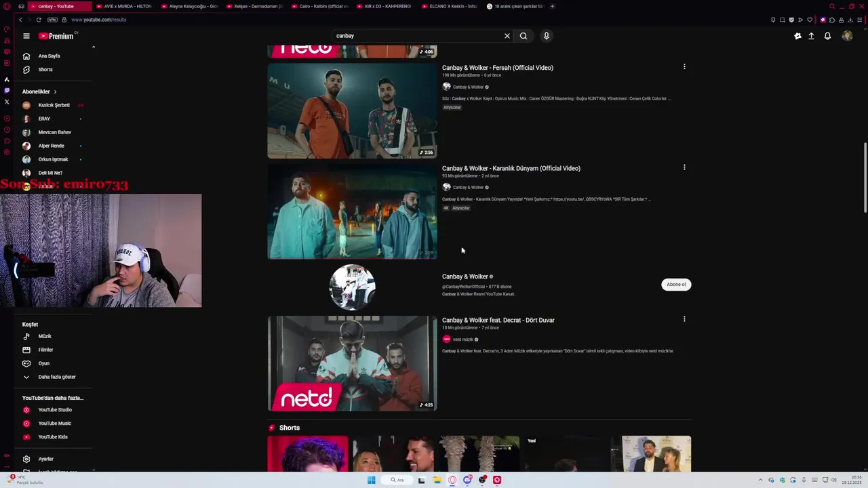Image resolution: width=868 pixels, height=488 pixels.
Task: Open more options for Fersah video
Action: pyautogui.click(x=684, y=66)
